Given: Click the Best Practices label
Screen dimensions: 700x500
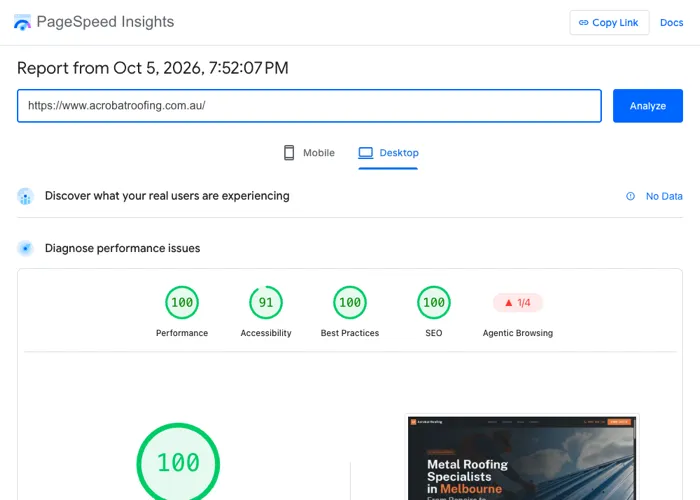Looking at the screenshot, I should (x=350, y=333).
